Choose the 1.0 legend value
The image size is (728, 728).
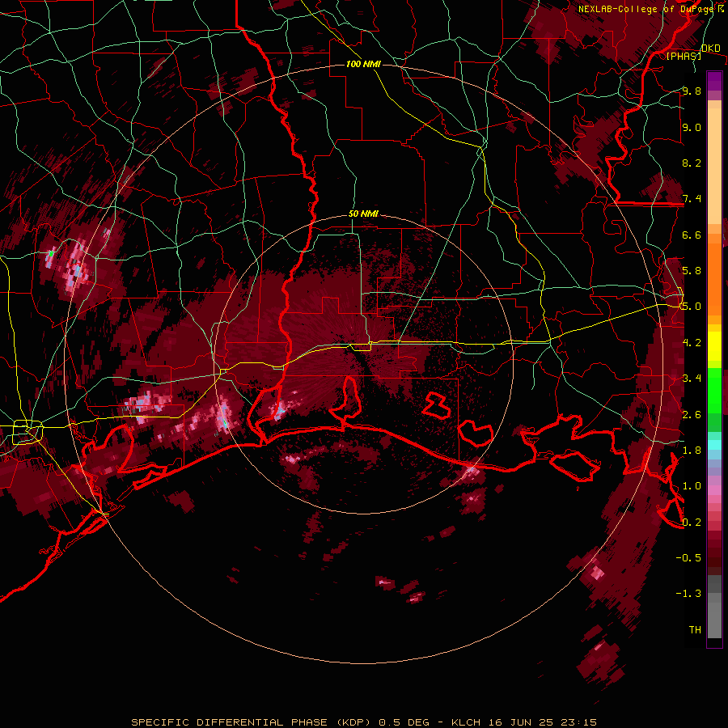(692, 486)
